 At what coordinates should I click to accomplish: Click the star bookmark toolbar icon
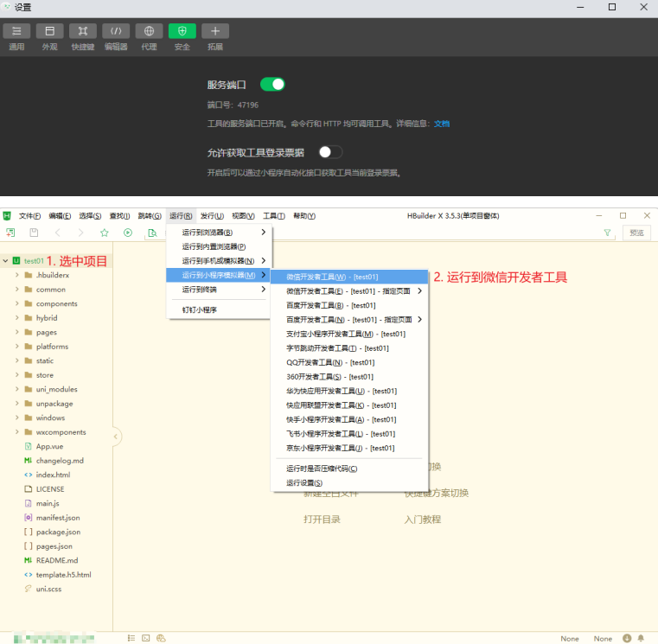tap(105, 233)
